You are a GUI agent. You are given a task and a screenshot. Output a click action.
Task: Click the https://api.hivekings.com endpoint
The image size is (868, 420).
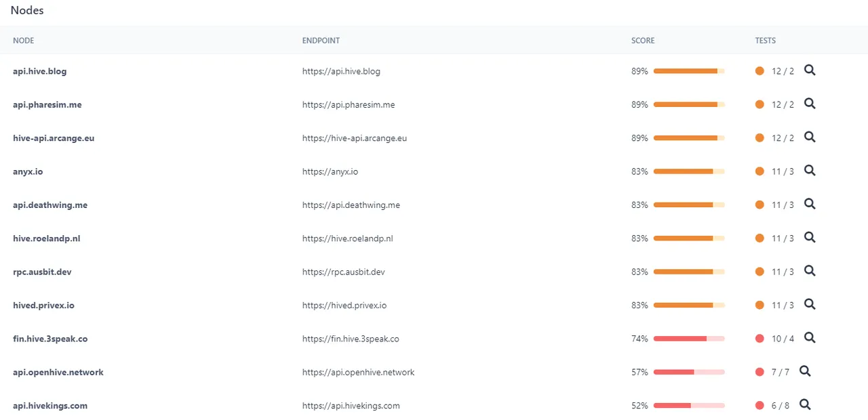coord(351,406)
